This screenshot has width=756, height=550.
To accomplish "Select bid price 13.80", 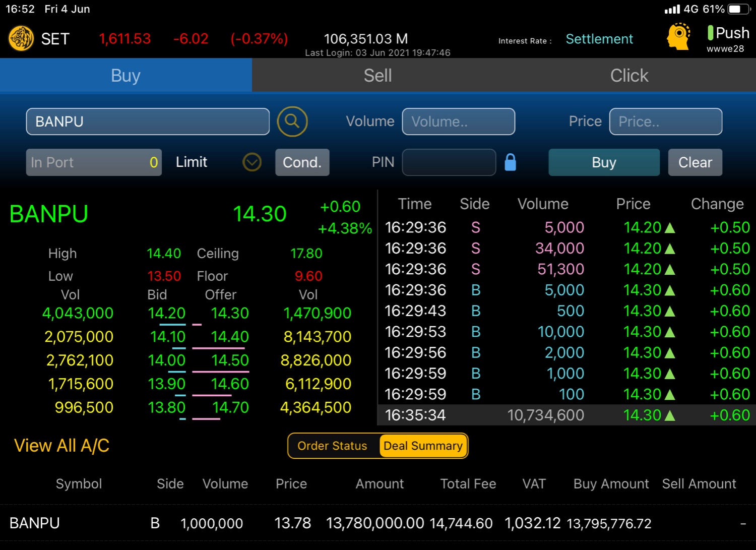I will click(x=167, y=407).
